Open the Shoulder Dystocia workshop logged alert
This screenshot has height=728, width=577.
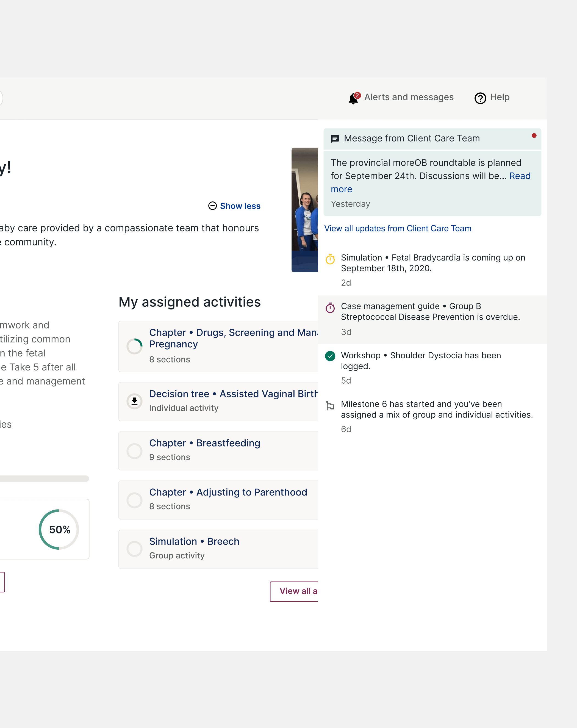click(x=432, y=368)
